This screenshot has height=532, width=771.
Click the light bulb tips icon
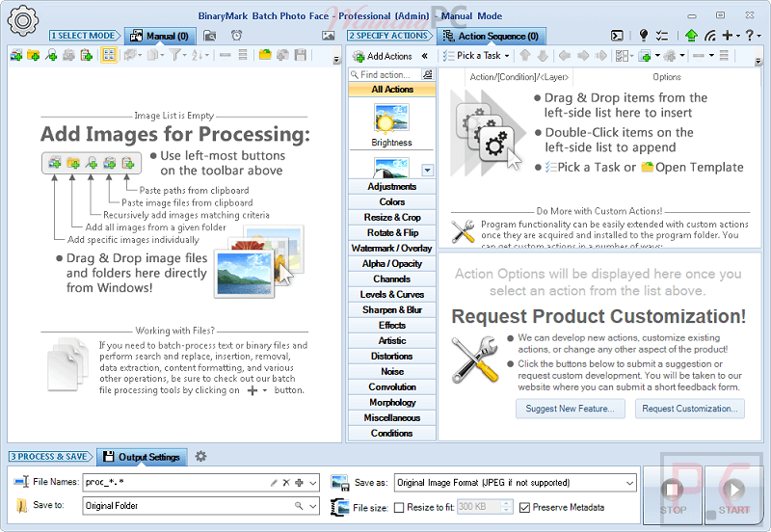(x=643, y=36)
